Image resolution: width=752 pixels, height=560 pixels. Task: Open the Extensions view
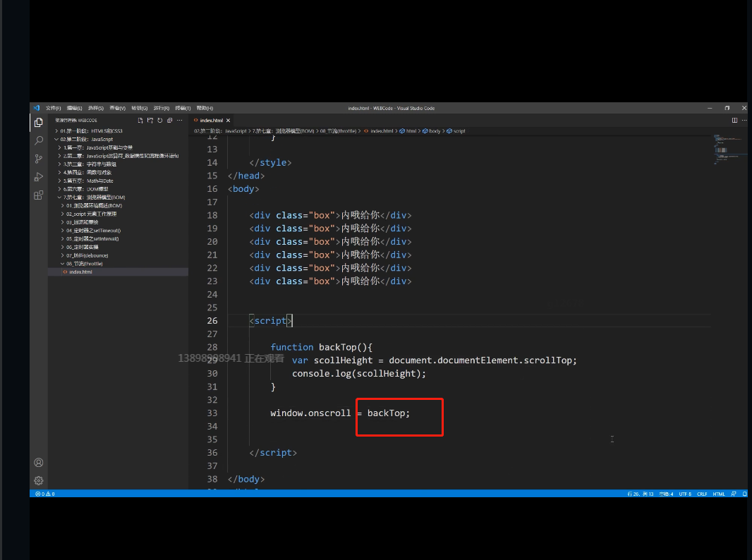point(39,195)
